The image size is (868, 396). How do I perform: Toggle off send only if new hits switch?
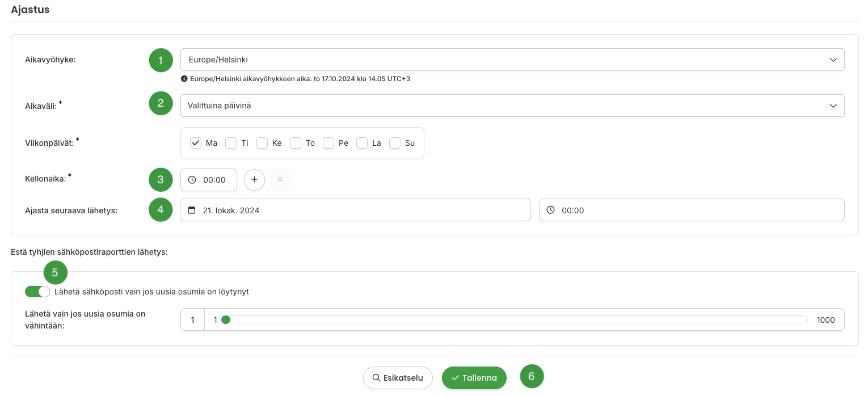(37, 292)
